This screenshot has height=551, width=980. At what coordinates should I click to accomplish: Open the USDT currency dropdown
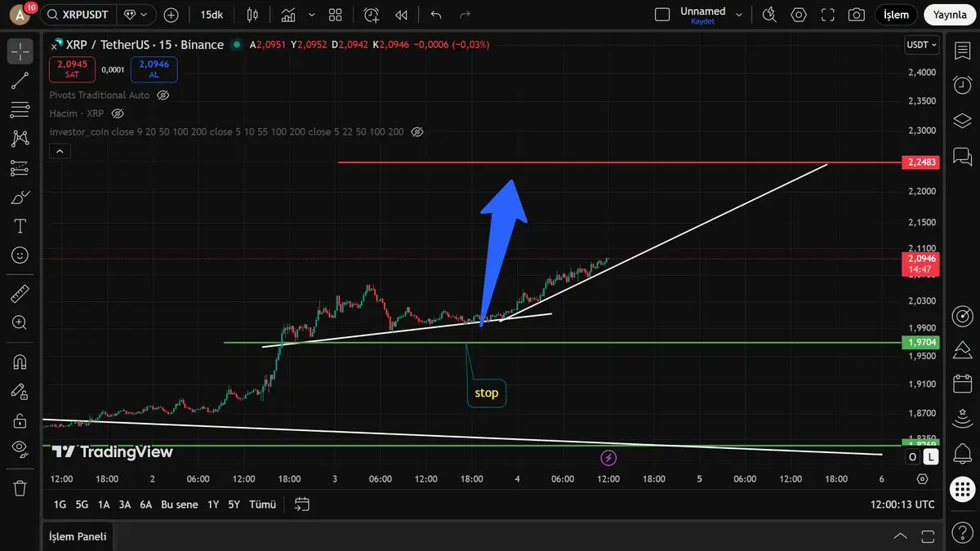pyautogui.click(x=921, y=45)
